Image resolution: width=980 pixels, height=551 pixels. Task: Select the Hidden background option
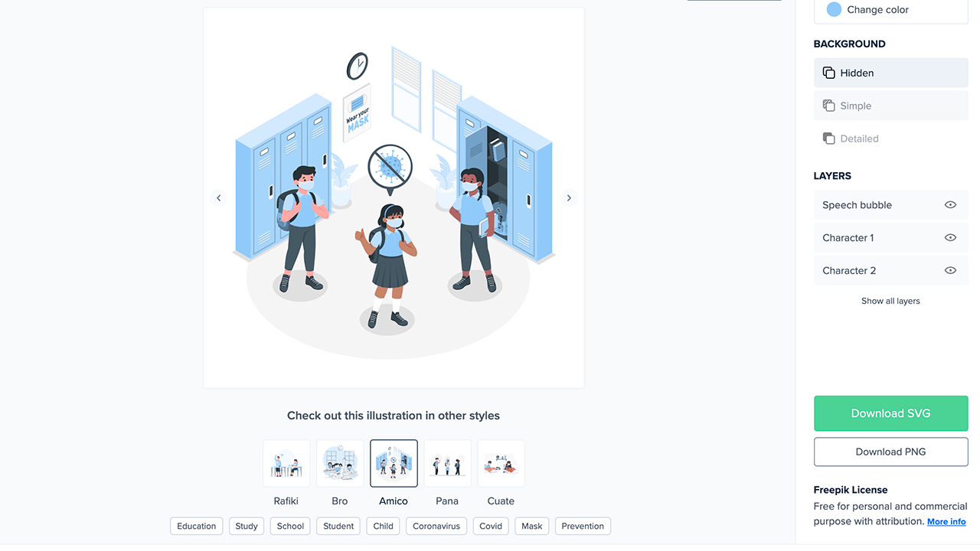coord(890,73)
